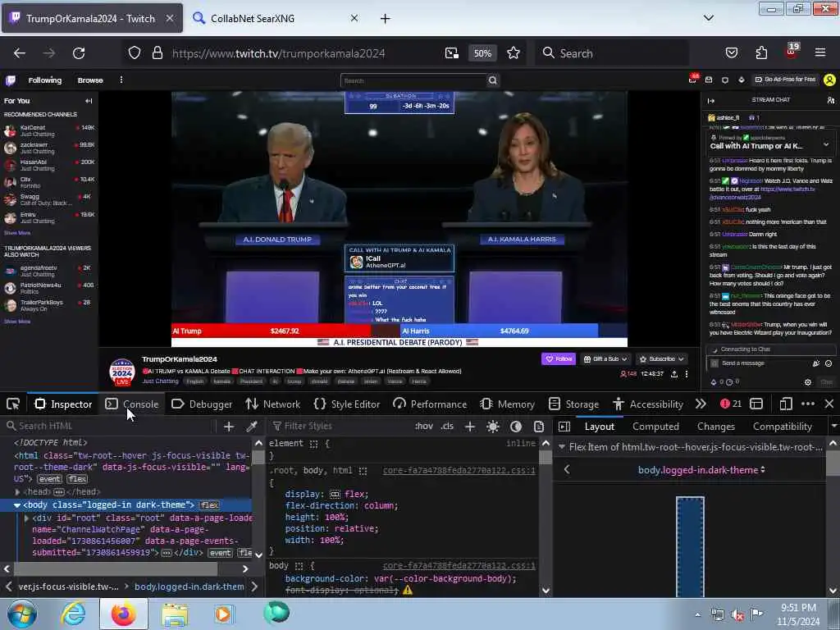Image resolution: width=840 pixels, height=630 pixels.
Task: Click the Extensions puzzle icon
Action: [761, 52]
